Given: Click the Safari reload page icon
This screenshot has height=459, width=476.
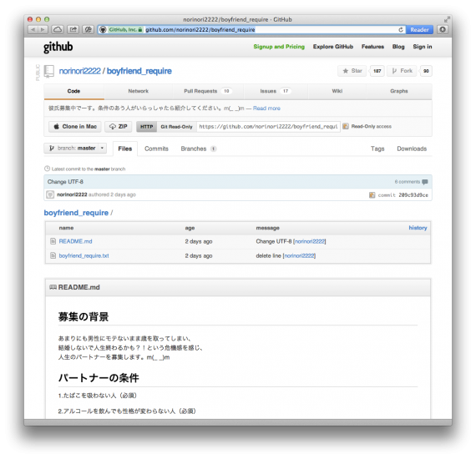Looking at the screenshot, I should tap(401, 30).
